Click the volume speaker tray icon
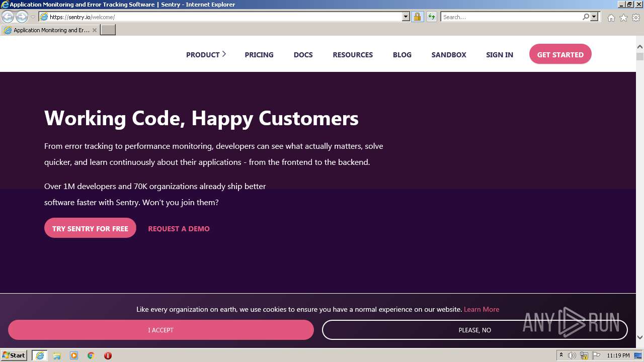The height and width of the screenshot is (362, 644). (x=572, y=355)
